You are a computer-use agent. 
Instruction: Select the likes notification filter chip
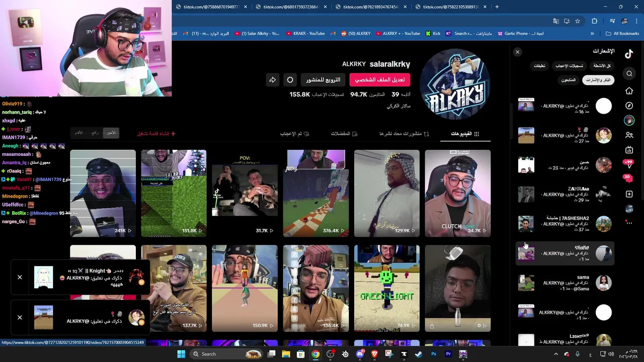pos(569,66)
